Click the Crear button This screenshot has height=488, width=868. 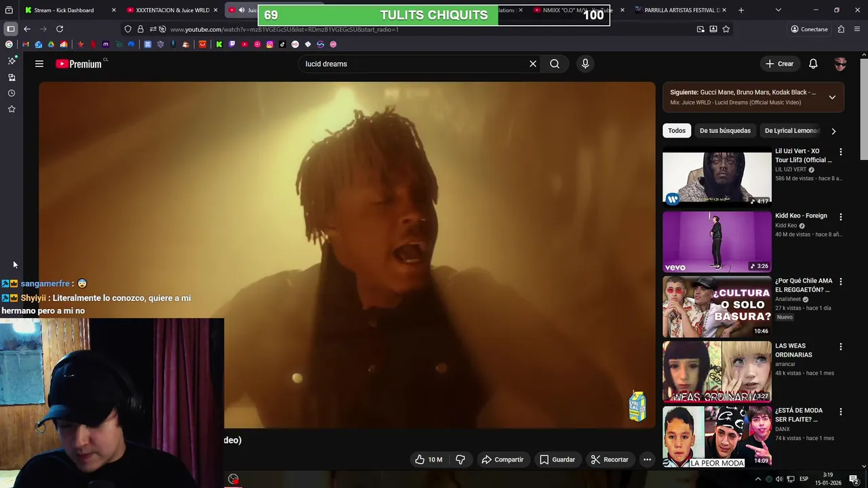click(779, 64)
